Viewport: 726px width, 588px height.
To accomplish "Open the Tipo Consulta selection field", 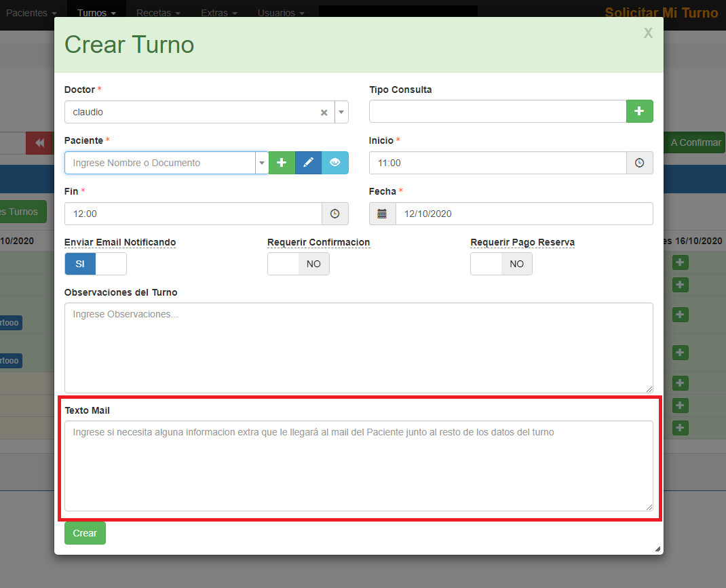I will pos(497,111).
